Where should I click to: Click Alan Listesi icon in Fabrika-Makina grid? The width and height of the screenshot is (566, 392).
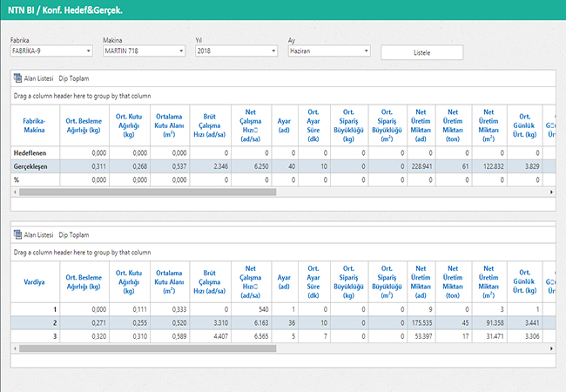pos(18,78)
